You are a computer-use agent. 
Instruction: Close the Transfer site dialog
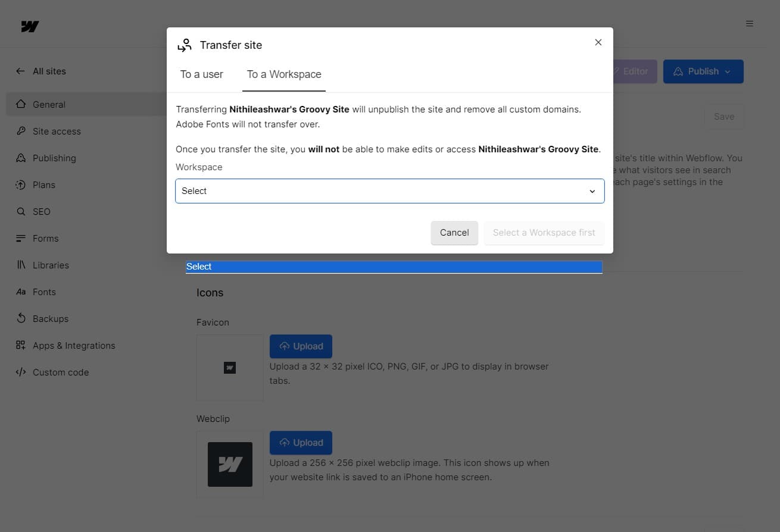598,42
